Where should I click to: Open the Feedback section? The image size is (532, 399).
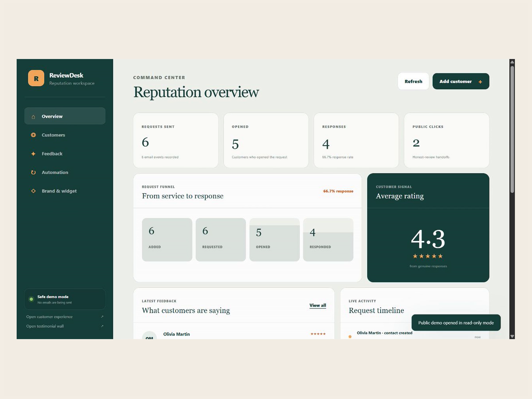pyautogui.click(x=65, y=154)
